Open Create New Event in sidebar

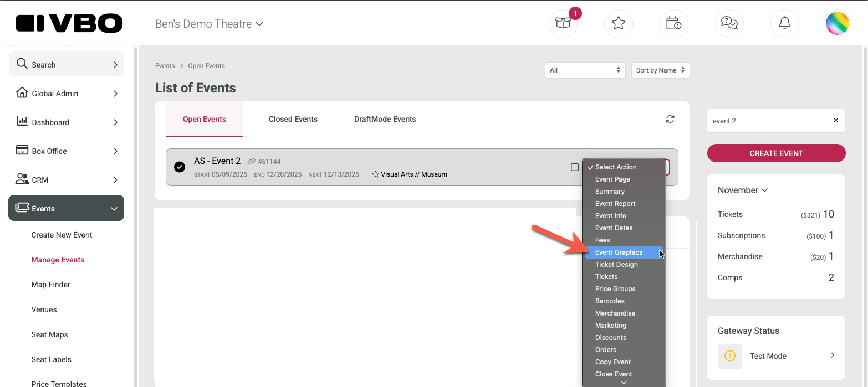coord(62,235)
